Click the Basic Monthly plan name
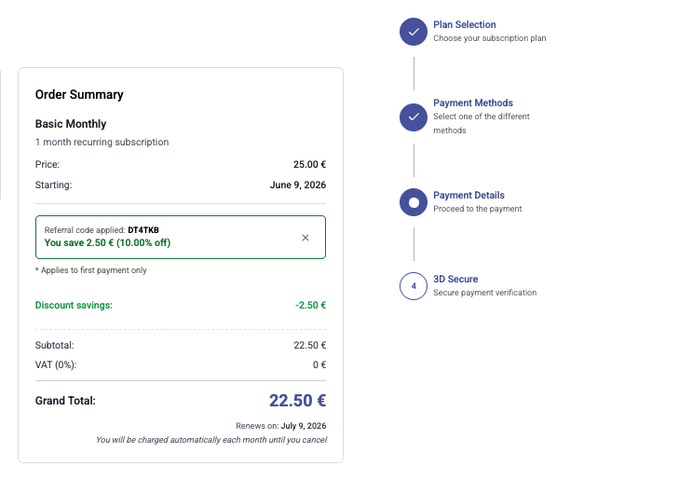The image size is (679, 480). [71, 124]
